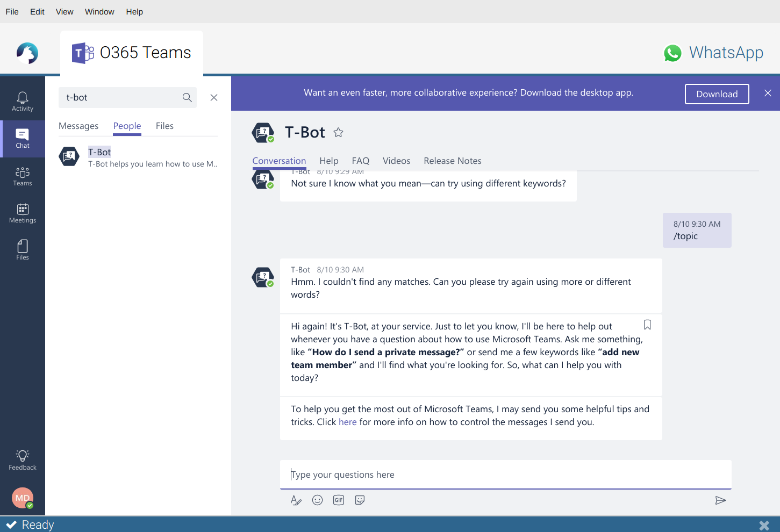
Task: Switch to the WhatsApp service
Action: tap(713, 53)
